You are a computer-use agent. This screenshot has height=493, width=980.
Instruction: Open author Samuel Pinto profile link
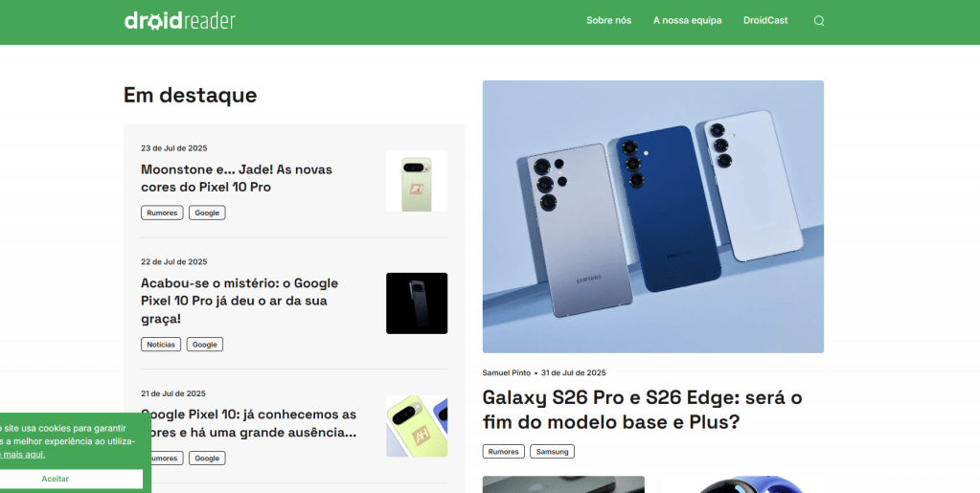coord(506,373)
